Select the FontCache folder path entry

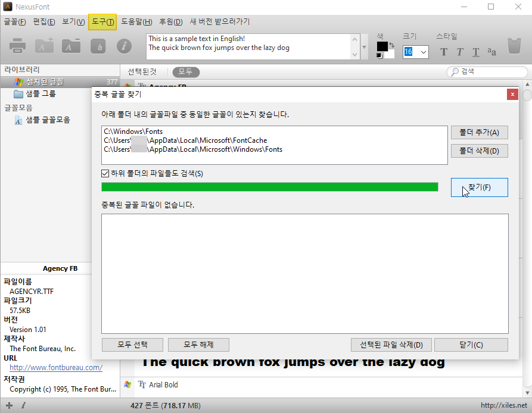tap(185, 140)
